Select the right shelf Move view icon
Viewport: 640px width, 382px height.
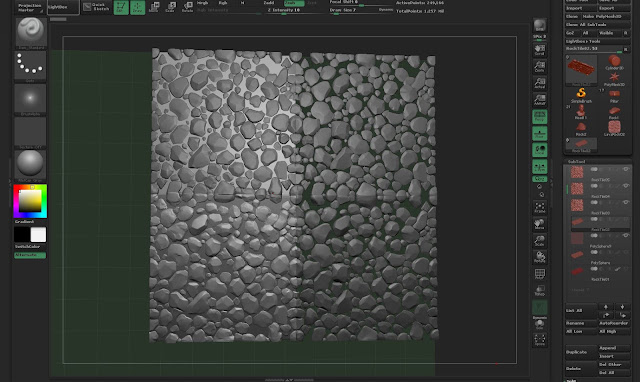pos(540,224)
